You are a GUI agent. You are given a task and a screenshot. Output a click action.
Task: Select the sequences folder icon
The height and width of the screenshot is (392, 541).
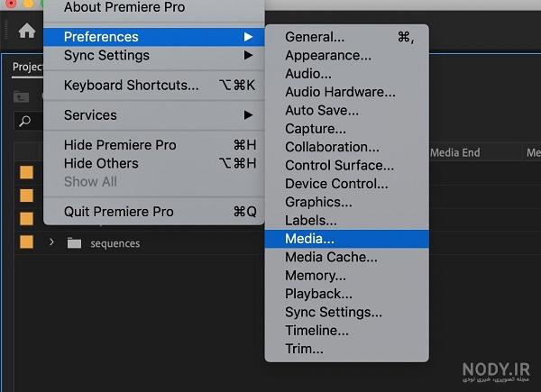pyautogui.click(x=74, y=243)
